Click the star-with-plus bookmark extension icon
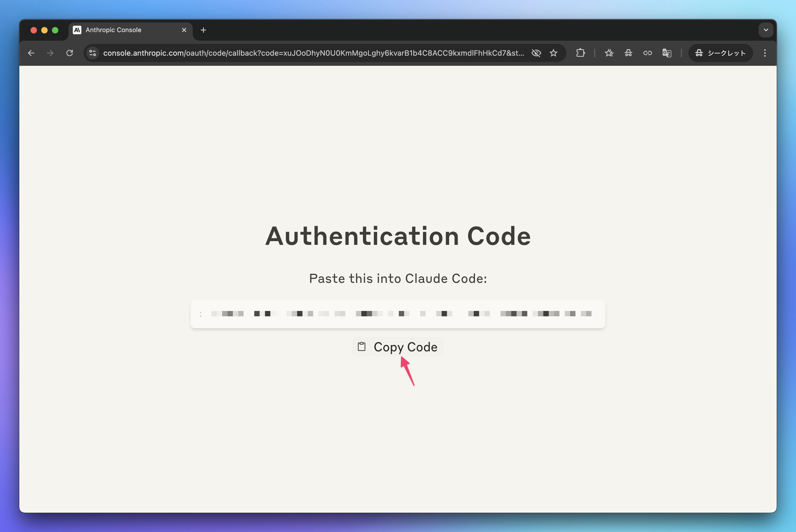The height and width of the screenshot is (532, 796). 609,53
